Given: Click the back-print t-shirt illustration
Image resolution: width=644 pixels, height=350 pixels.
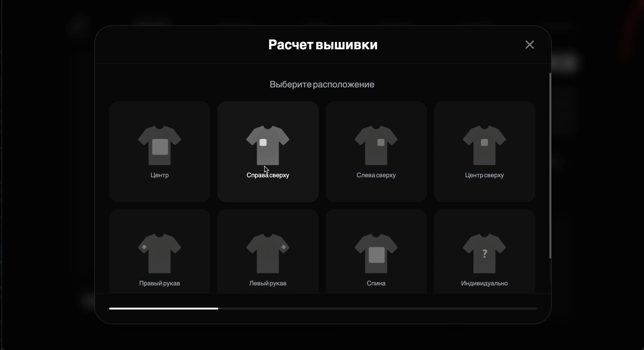Looking at the screenshot, I should coord(376,252).
